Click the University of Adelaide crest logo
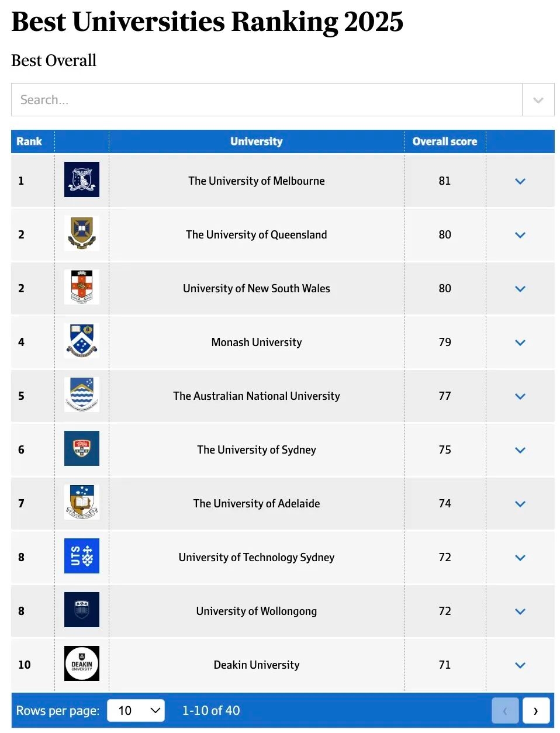This screenshot has width=560, height=733. 82,502
